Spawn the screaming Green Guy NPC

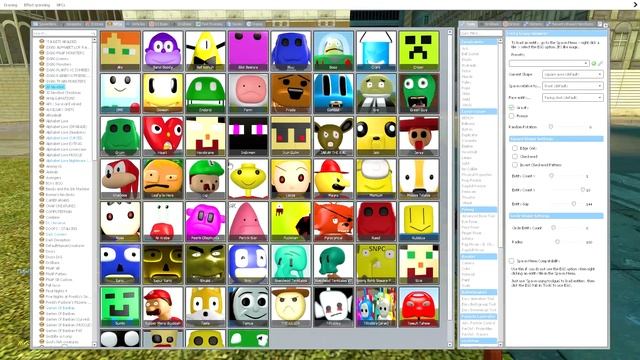419,93
